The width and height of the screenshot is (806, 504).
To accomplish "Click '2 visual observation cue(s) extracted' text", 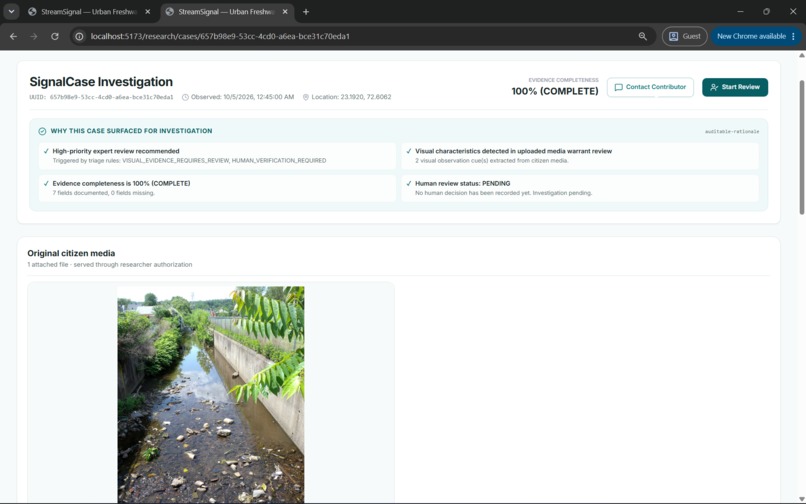I will coord(491,161).
